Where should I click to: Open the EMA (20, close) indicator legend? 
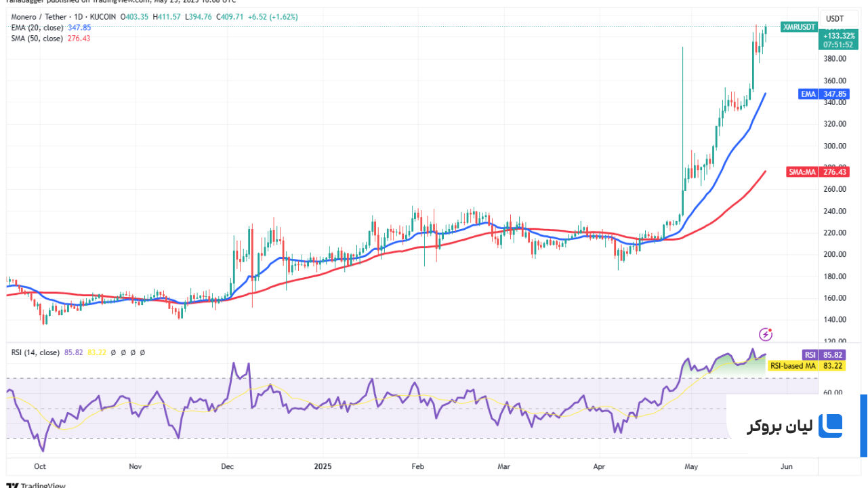pos(36,28)
